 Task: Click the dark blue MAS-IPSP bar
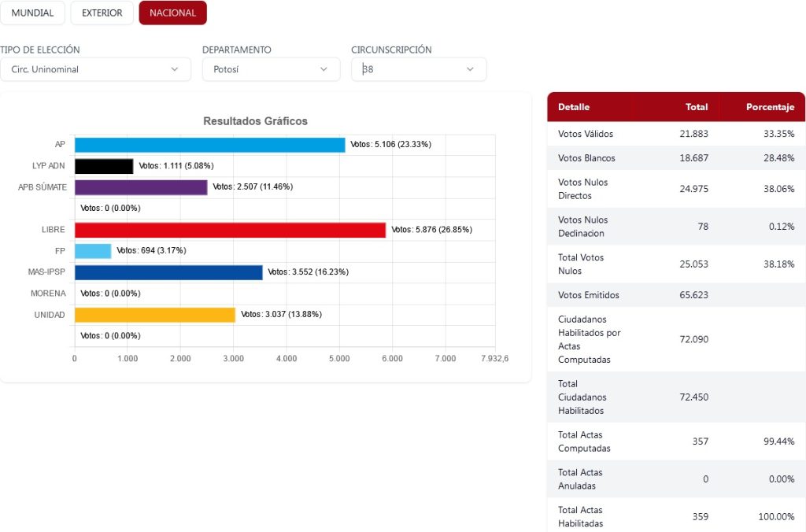click(168, 272)
